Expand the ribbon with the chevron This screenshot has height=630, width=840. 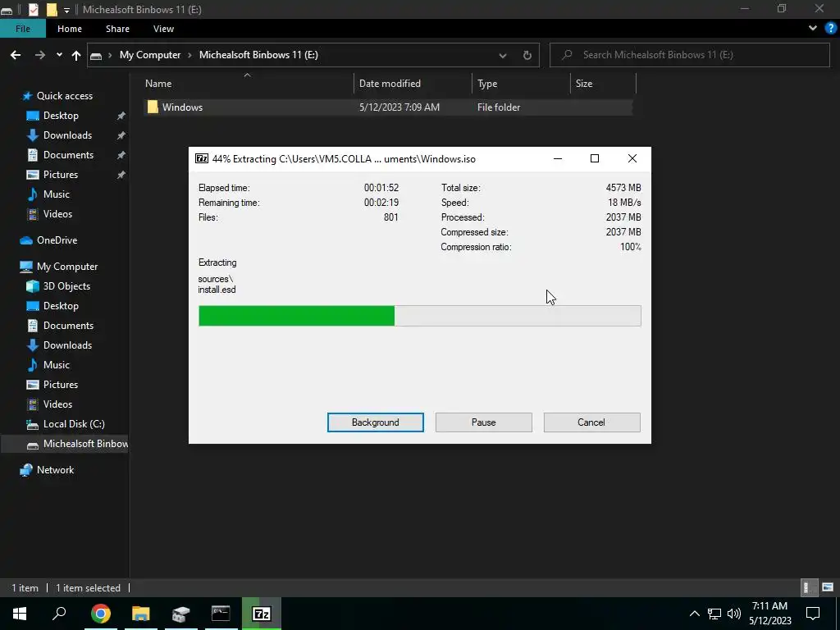click(813, 29)
